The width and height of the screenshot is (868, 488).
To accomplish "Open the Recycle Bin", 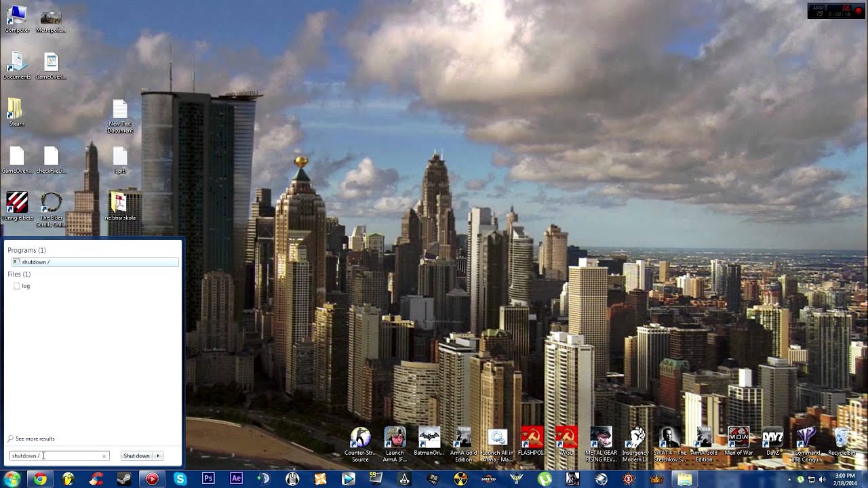I will tap(842, 441).
